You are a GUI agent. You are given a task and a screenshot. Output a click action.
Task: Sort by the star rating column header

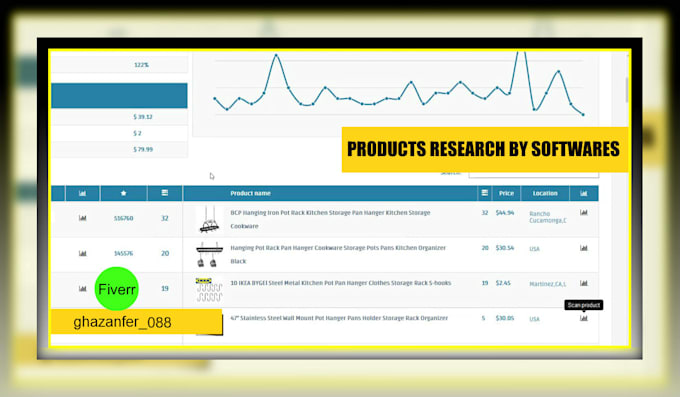(124, 193)
